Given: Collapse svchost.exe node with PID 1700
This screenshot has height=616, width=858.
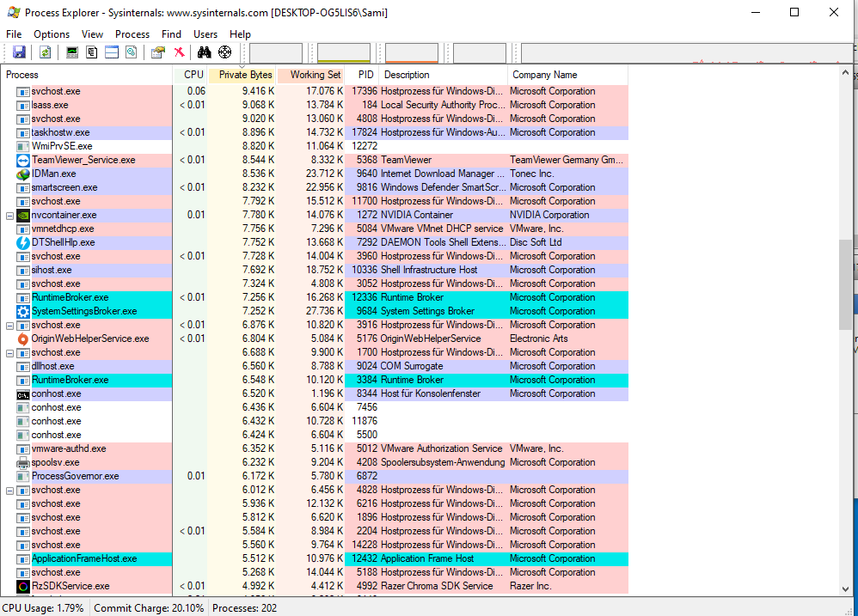Looking at the screenshot, I should pos(9,353).
